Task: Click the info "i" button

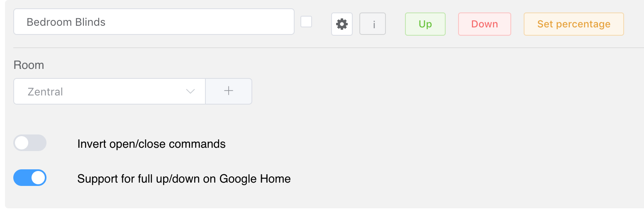Action: point(373,24)
